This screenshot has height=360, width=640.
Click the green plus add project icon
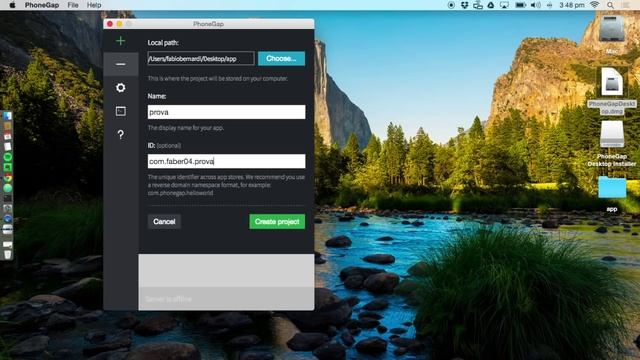click(120, 41)
